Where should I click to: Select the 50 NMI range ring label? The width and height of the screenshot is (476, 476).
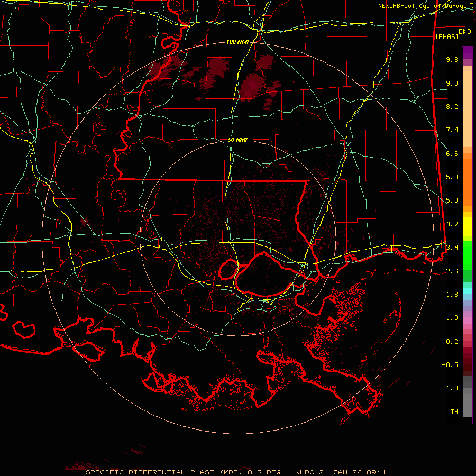pos(237,140)
